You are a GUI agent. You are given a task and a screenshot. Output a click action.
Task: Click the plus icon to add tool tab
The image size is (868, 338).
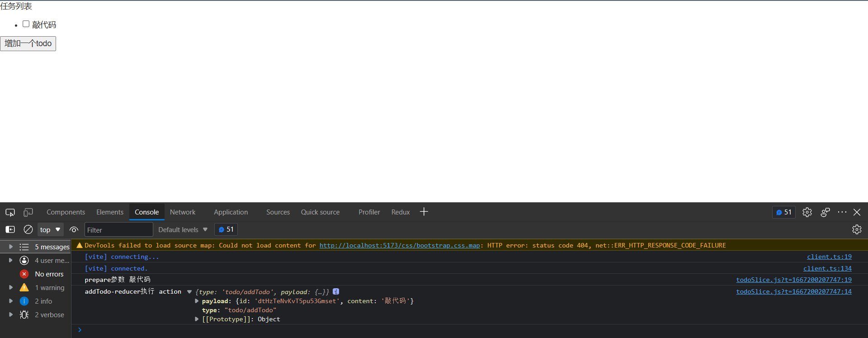tap(424, 212)
